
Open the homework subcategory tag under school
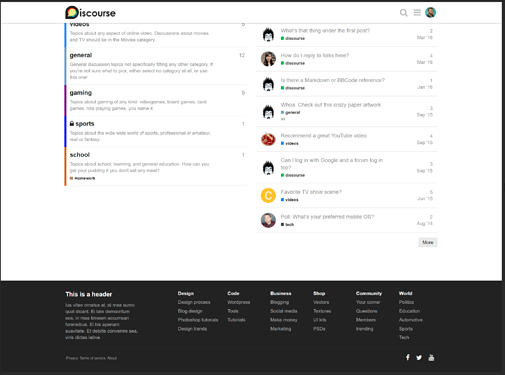[x=83, y=178]
